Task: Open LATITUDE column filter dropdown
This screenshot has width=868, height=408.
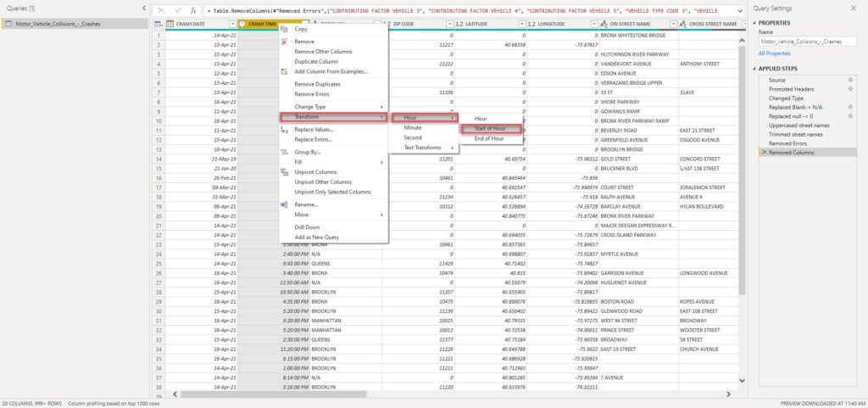Action: (x=521, y=25)
